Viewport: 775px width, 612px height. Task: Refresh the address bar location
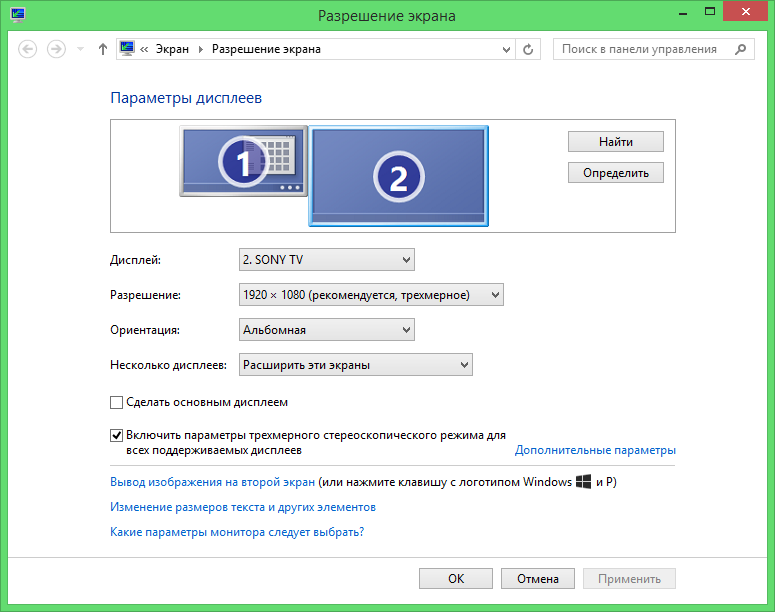(528, 49)
